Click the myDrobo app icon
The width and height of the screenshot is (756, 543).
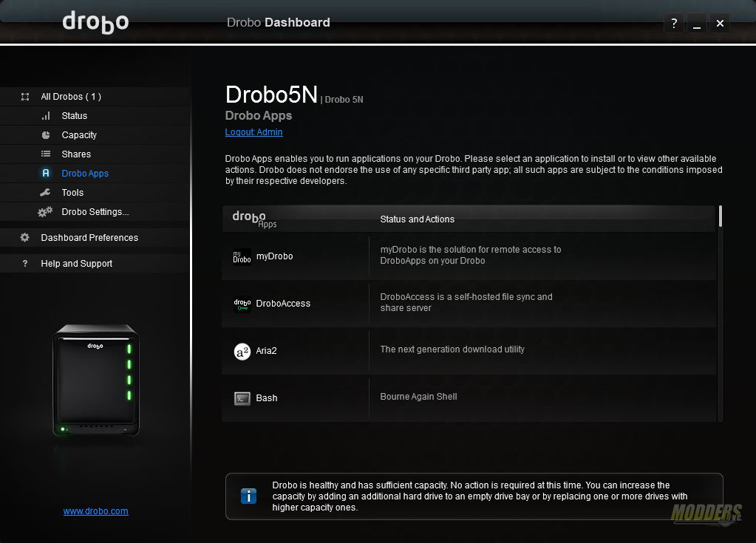click(x=242, y=257)
